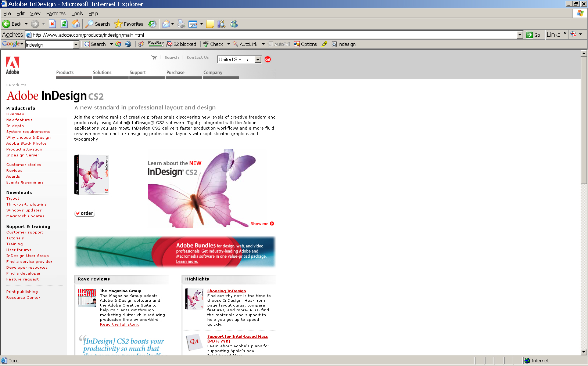
Task: Open the Favorites menu
Action: pyautogui.click(x=56, y=14)
